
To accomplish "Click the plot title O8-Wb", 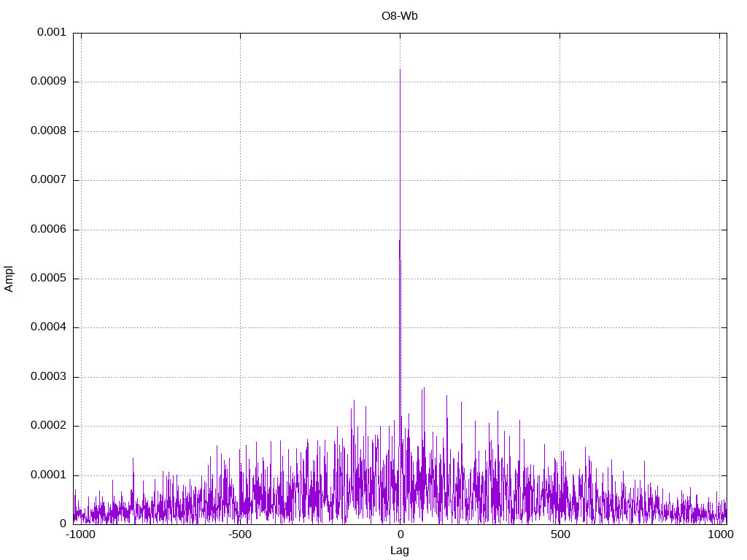I will click(399, 16).
